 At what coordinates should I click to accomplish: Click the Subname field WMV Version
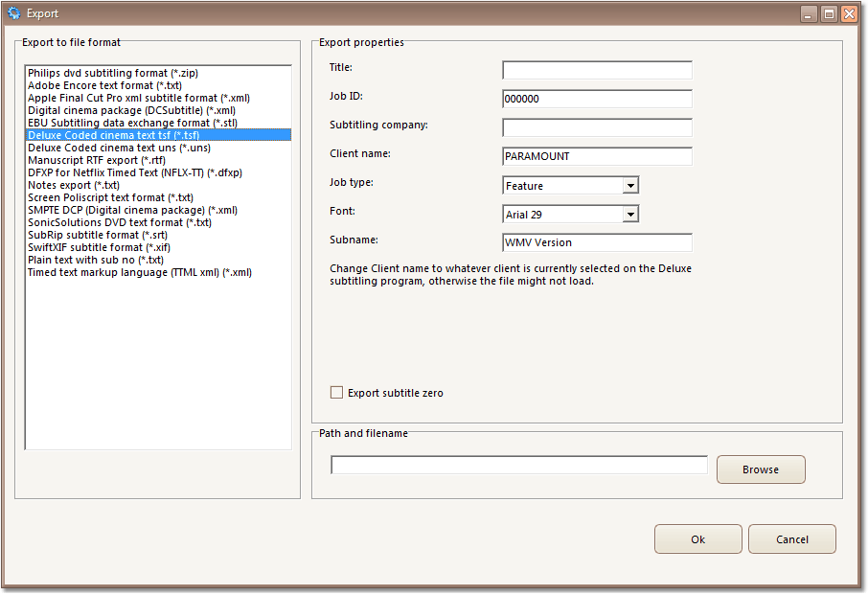point(597,242)
